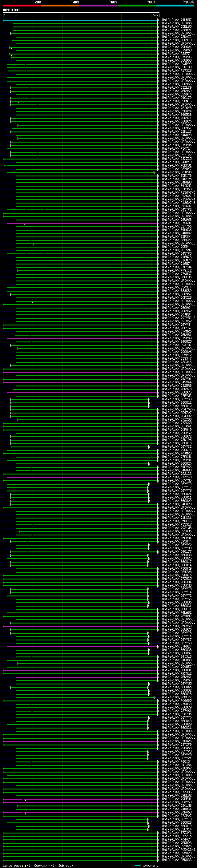Screen dimensions: 197x868
Task: Select the UniRef100_Q6IP41 label
Action: pos(177,426)
